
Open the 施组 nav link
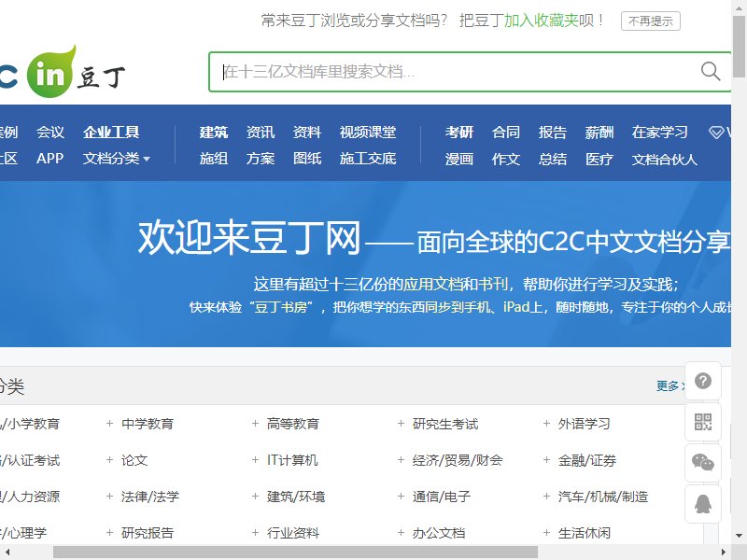point(214,159)
